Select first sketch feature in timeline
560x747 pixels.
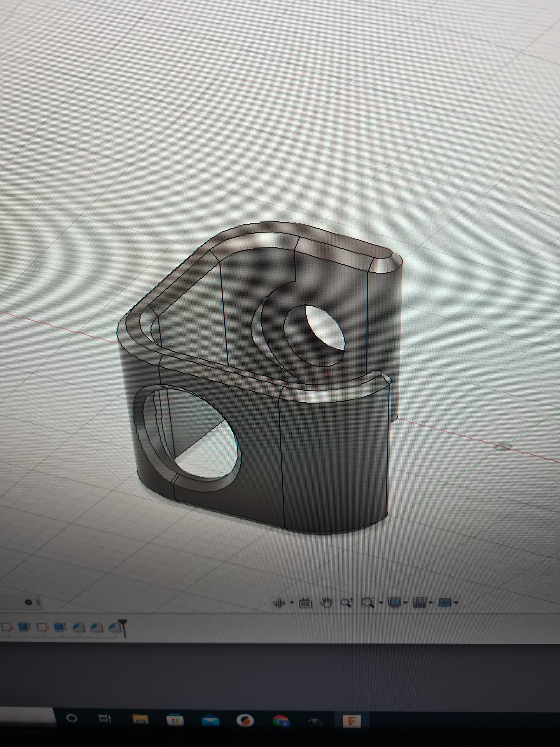click(7, 627)
